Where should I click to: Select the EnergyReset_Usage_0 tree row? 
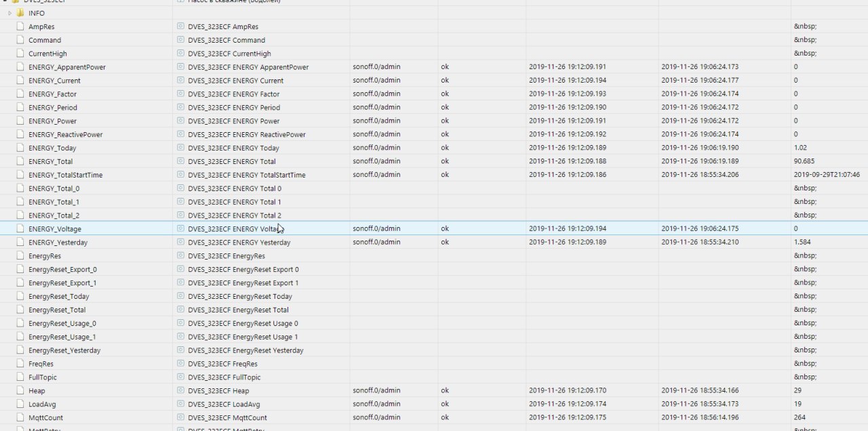pyautogui.click(x=434, y=323)
